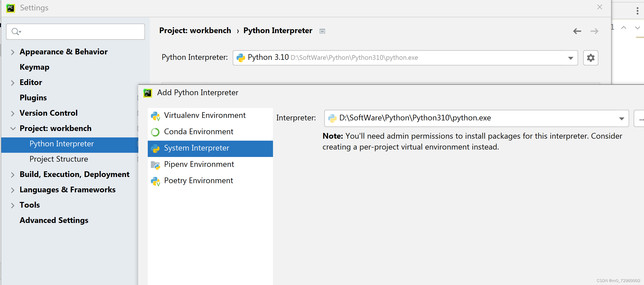
Task: Choose Poetry Environment from list
Action: [x=198, y=180]
